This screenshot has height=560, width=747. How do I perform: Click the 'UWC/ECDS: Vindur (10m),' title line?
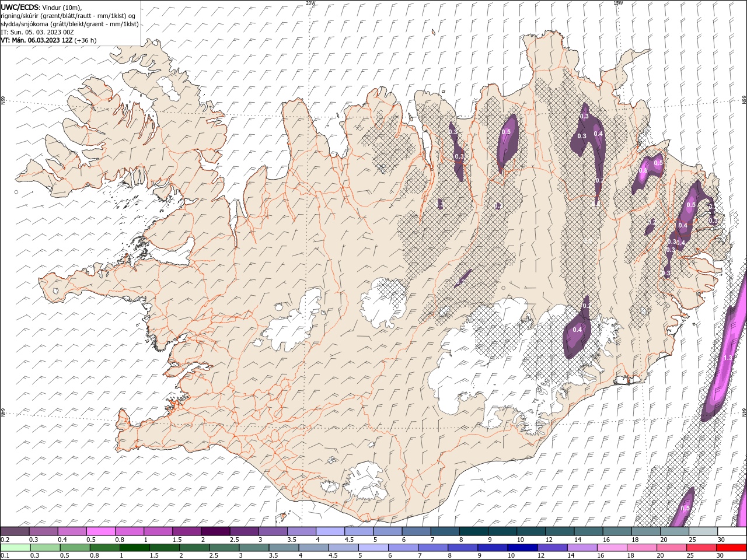(41, 7)
